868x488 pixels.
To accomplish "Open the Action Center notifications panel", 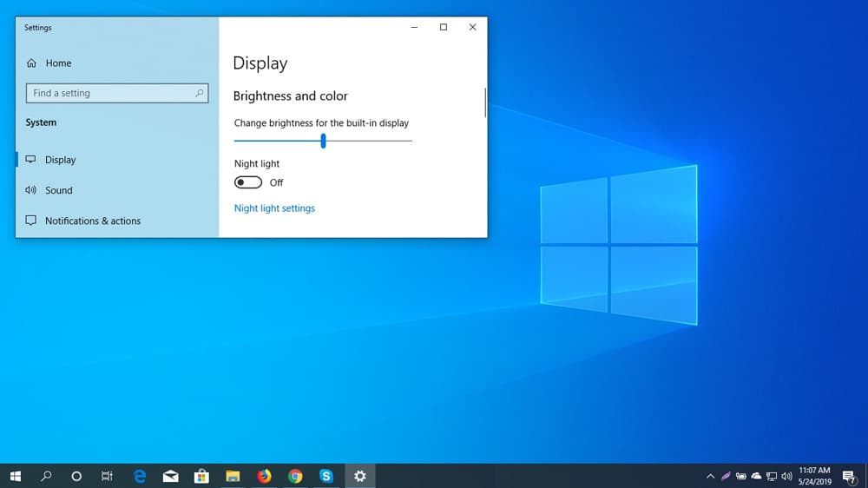I will pos(849,476).
